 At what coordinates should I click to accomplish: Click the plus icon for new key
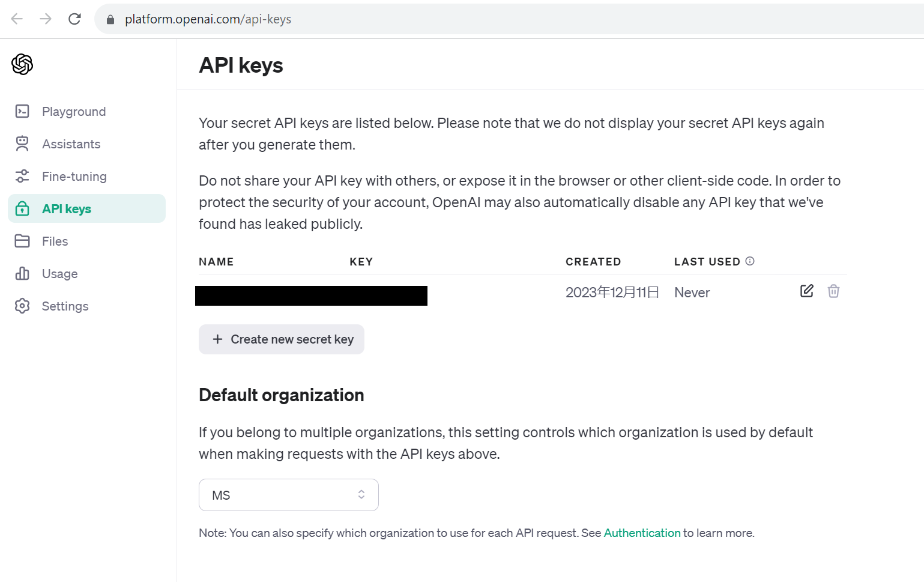[217, 339]
